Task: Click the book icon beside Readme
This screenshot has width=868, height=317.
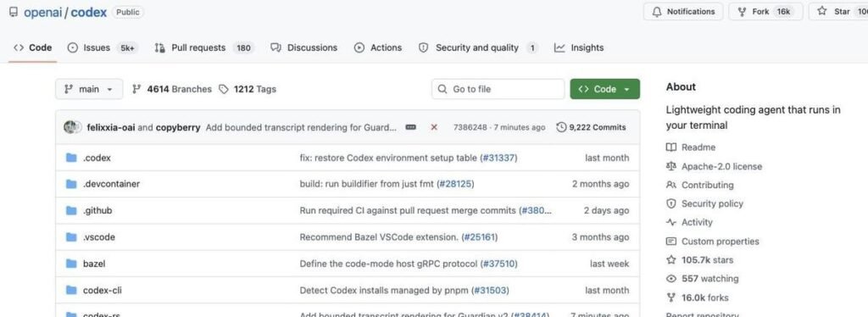Action: [x=671, y=147]
